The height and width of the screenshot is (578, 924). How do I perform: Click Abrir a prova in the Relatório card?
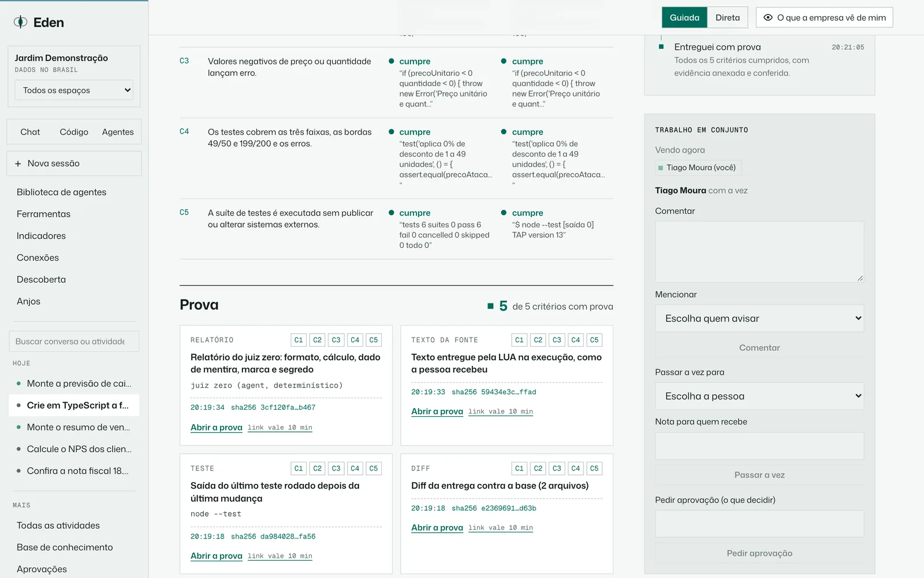(x=217, y=428)
